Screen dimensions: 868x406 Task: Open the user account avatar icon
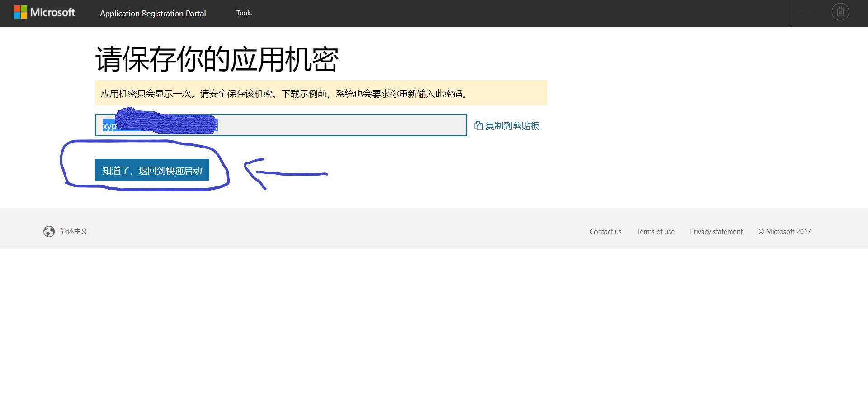coord(840,12)
